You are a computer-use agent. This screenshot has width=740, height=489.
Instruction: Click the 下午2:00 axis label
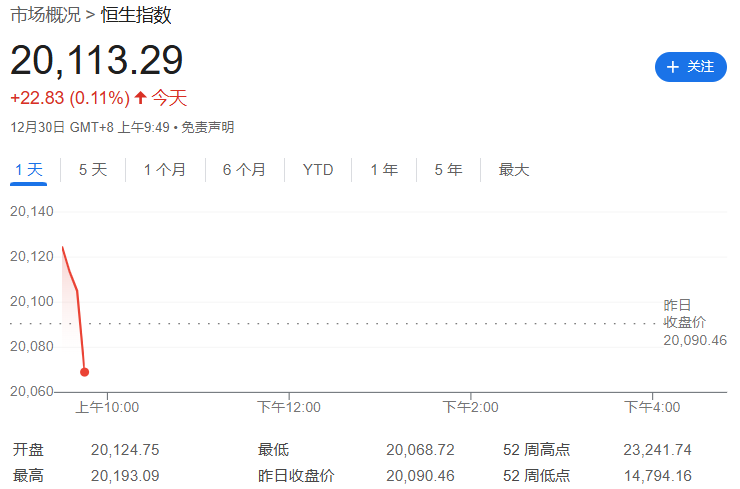click(x=471, y=407)
